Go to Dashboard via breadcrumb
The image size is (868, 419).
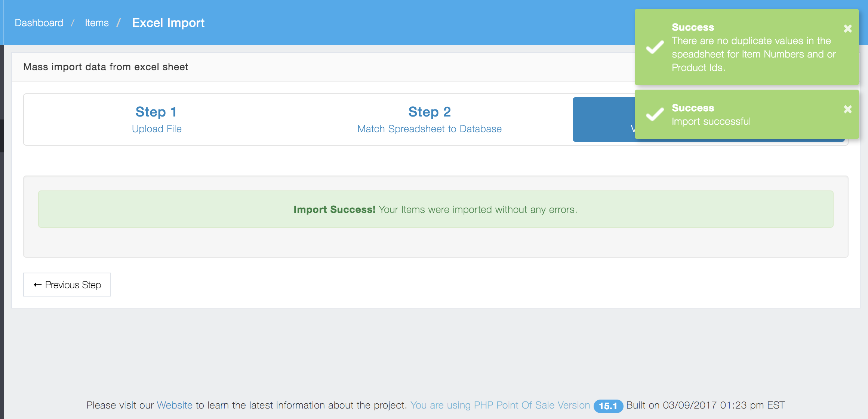pyautogui.click(x=39, y=23)
